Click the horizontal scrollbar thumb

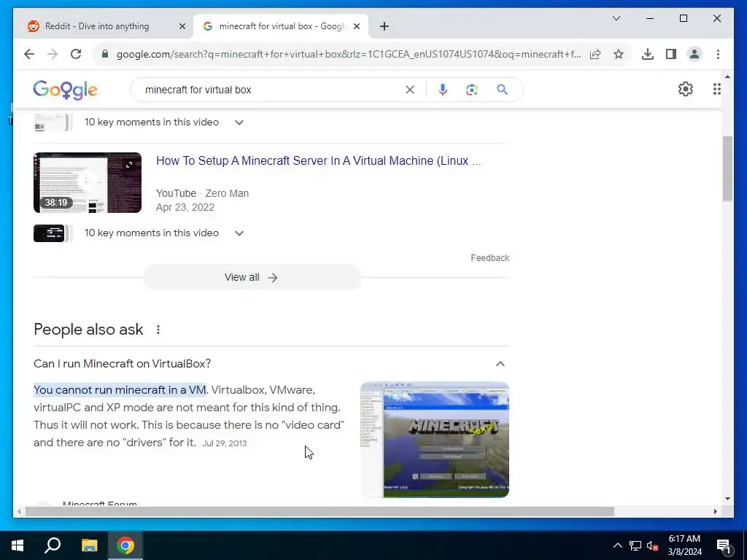coord(320,511)
